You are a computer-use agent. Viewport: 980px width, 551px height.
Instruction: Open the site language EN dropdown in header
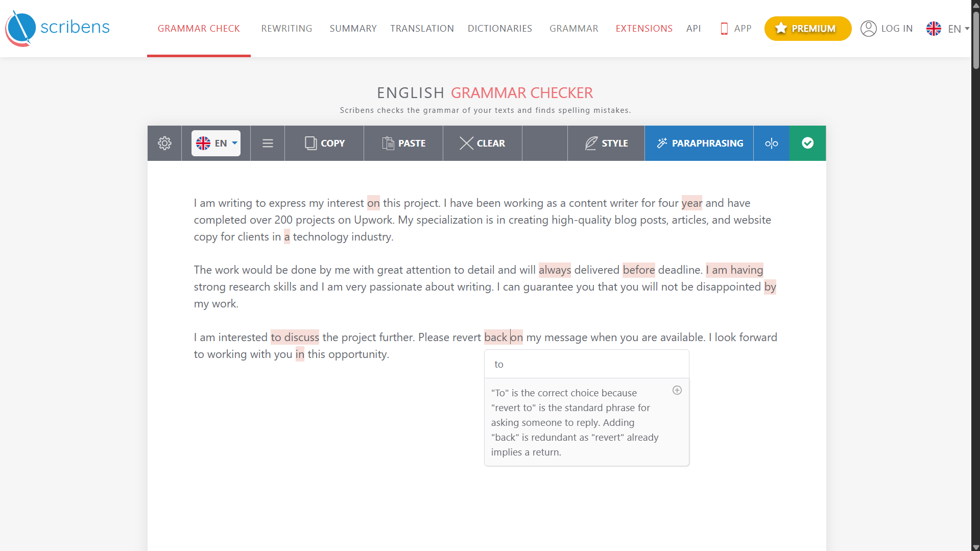(947, 29)
